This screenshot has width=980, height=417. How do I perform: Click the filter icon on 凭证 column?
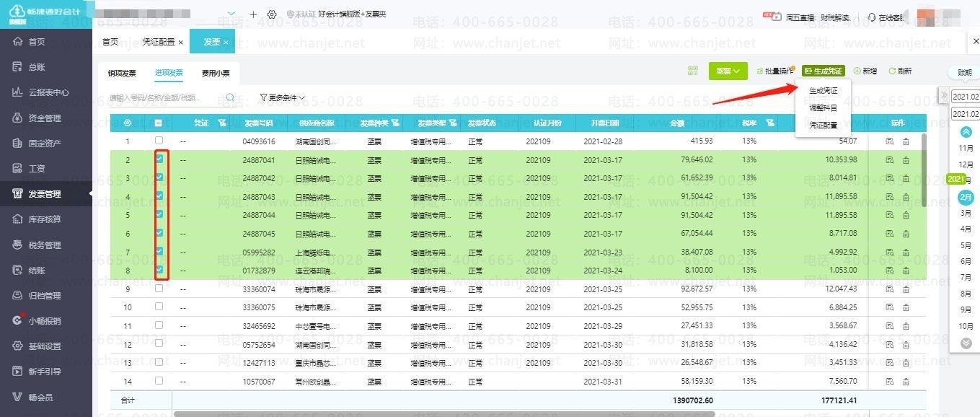click(222, 123)
